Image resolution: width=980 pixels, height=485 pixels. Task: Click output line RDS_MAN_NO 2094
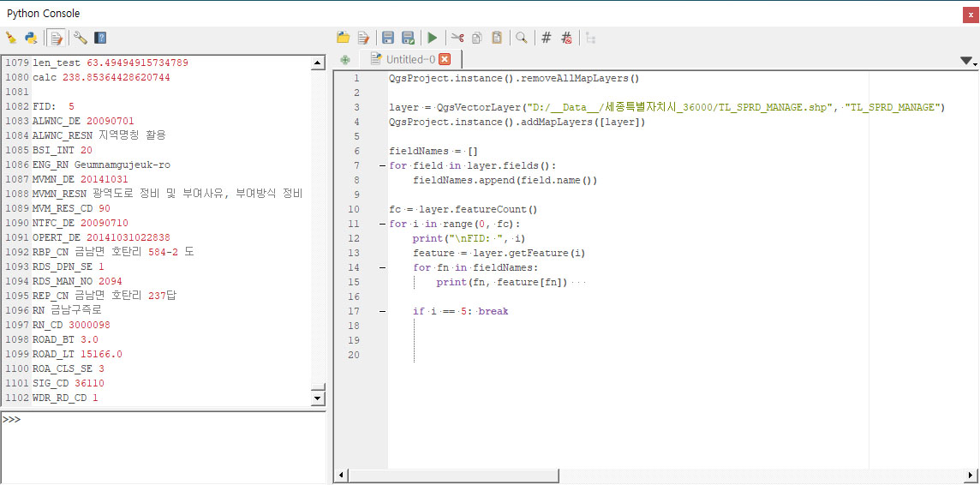tap(77, 281)
